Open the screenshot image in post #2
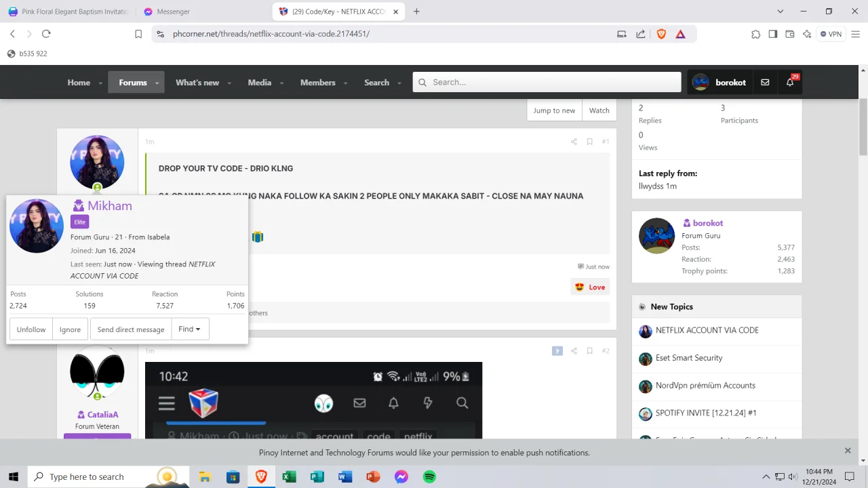868x488 pixels. tap(313, 400)
